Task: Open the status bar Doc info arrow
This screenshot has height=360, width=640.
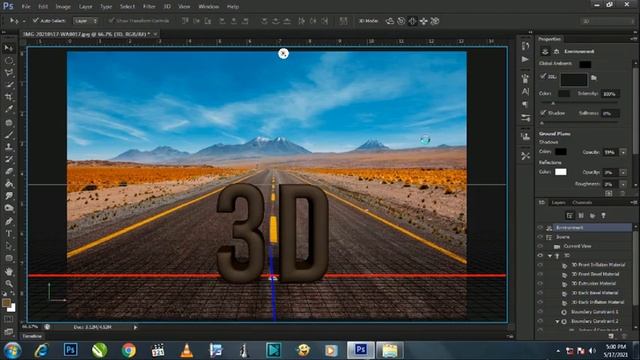Action: (x=136, y=327)
